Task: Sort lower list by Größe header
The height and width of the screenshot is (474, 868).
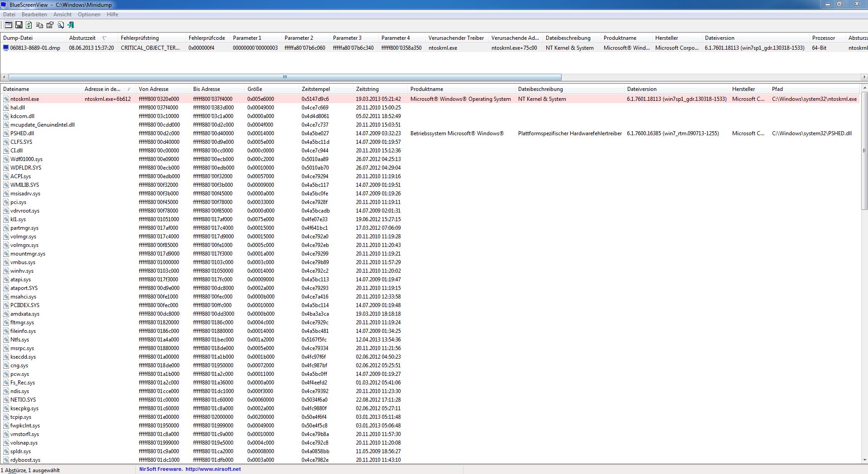Action: point(272,89)
